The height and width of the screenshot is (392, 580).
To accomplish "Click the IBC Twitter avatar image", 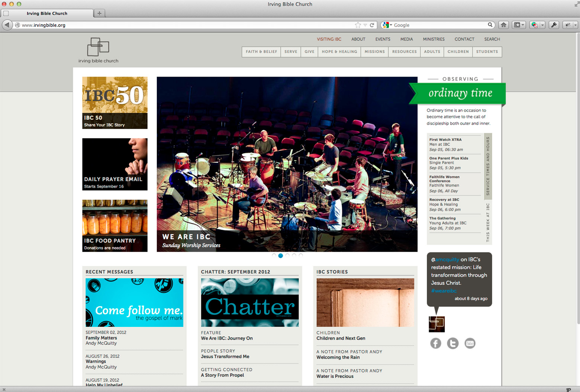I will (x=436, y=324).
